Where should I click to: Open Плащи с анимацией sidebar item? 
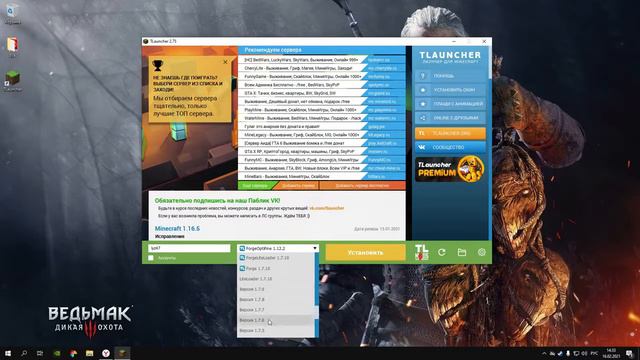[x=450, y=104]
